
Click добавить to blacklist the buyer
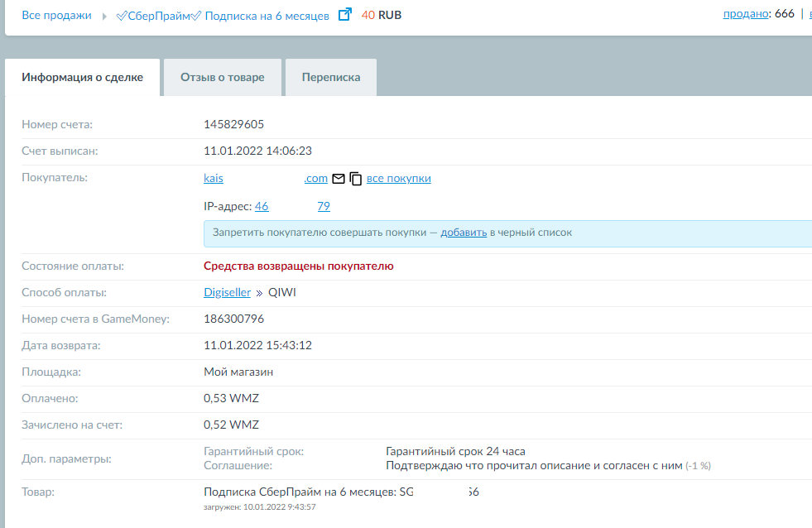464,233
